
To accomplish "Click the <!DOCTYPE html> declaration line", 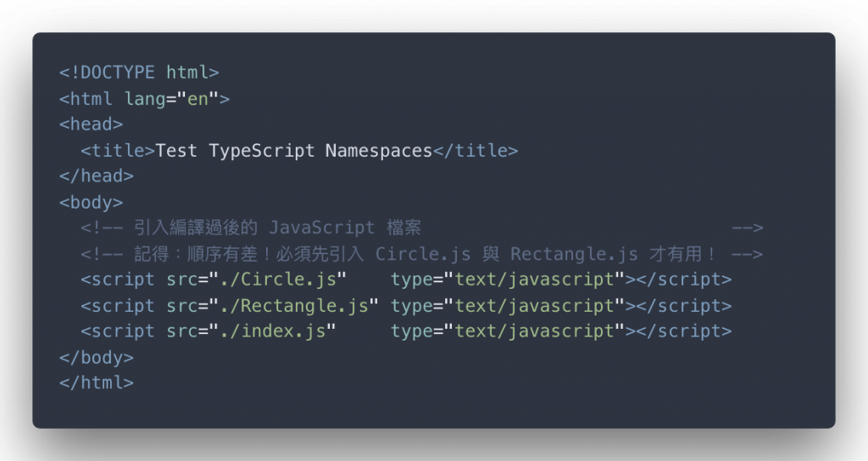I will pos(139,73).
